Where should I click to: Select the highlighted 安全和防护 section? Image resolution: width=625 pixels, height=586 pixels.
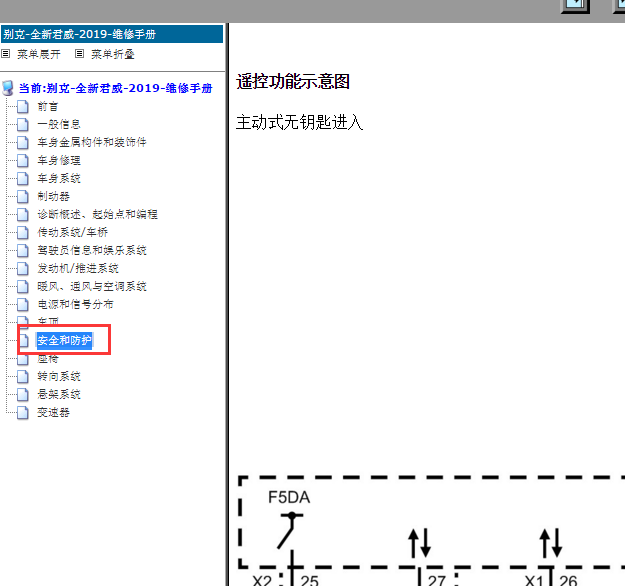click(x=65, y=340)
